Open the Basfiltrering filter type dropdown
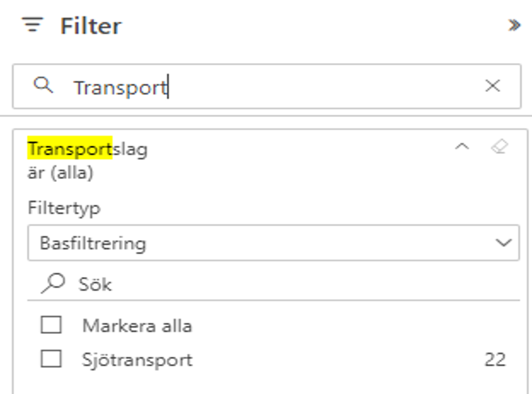The width and height of the screenshot is (532, 394). [273, 243]
